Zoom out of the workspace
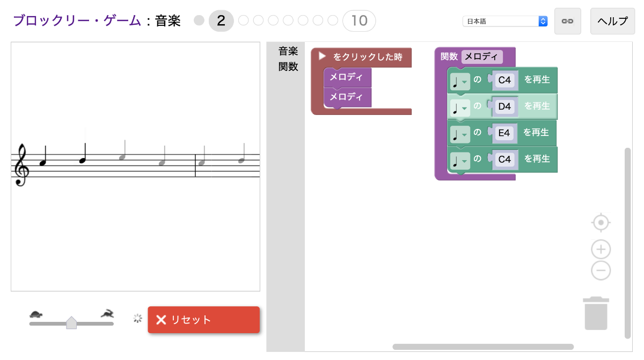The height and width of the screenshot is (360, 644). 601,270
